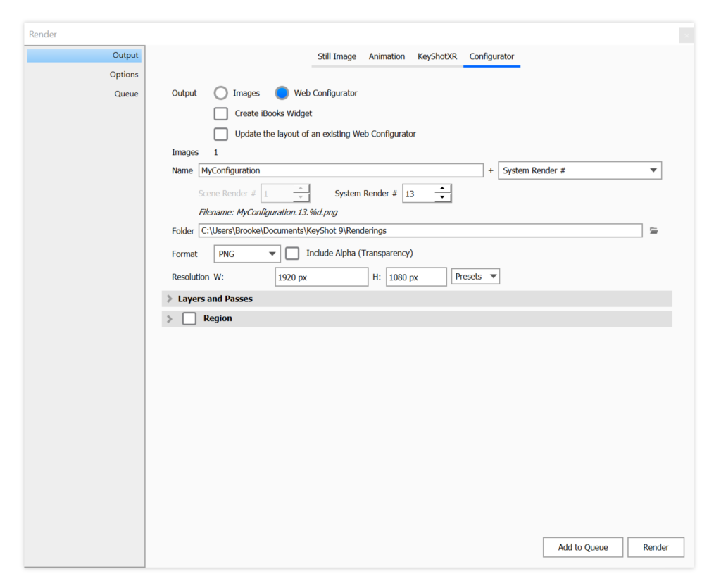
Task: Select the Web Configurator radio button
Action: click(x=282, y=93)
